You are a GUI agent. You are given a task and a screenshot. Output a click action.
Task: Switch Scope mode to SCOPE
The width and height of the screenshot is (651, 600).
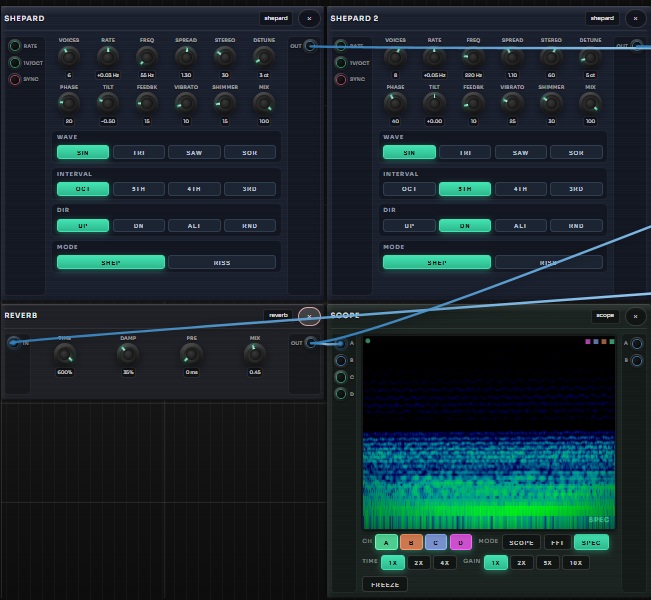click(519, 542)
